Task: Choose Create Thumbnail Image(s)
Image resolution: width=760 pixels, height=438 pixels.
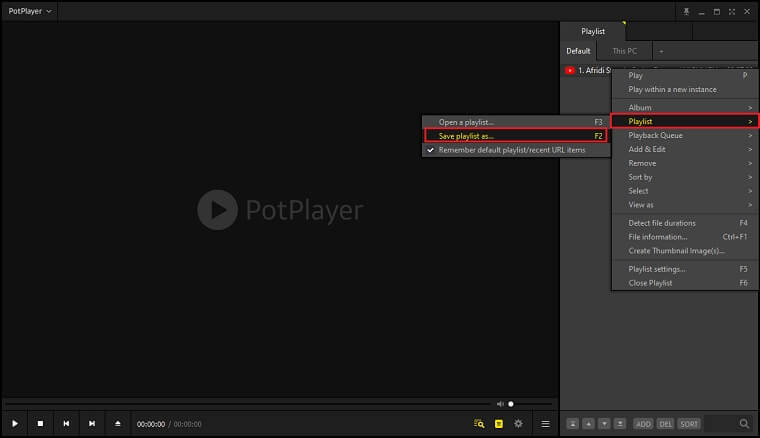Action: 685,251
